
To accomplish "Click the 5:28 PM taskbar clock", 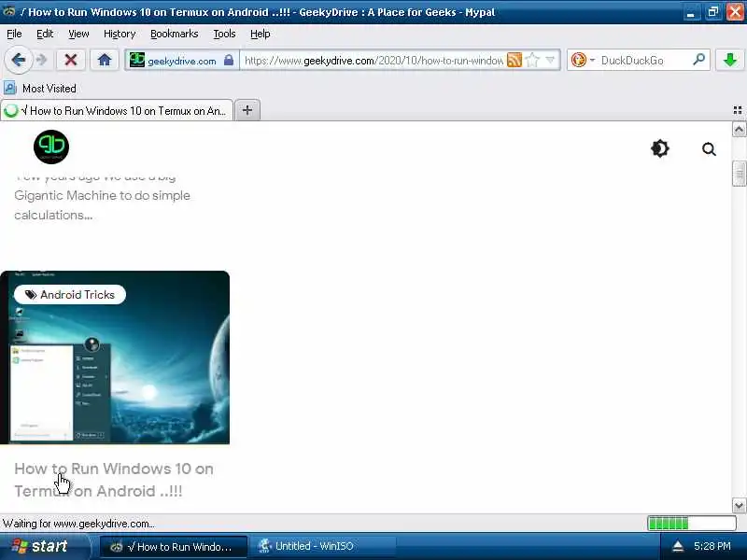I will pos(712,546).
